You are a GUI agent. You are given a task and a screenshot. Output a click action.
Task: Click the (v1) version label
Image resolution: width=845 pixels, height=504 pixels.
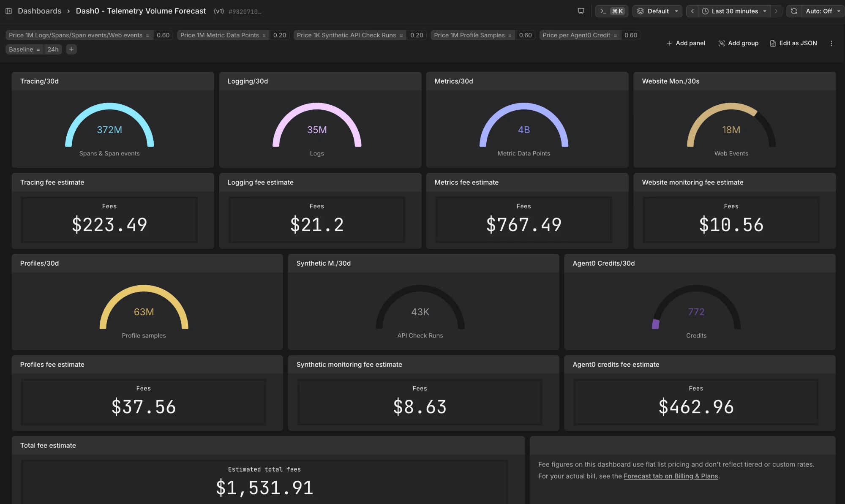click(x=219, y=11)
